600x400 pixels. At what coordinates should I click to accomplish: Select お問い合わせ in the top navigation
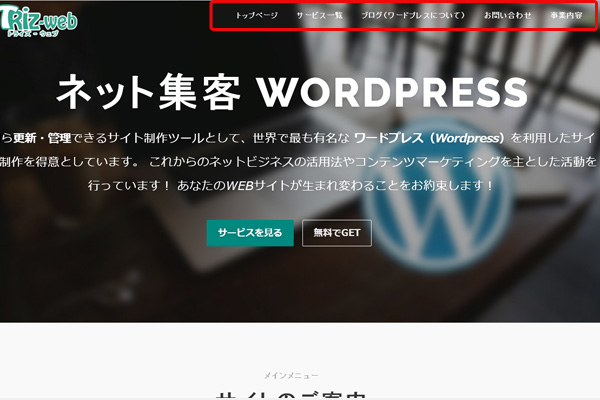(507, 15)
